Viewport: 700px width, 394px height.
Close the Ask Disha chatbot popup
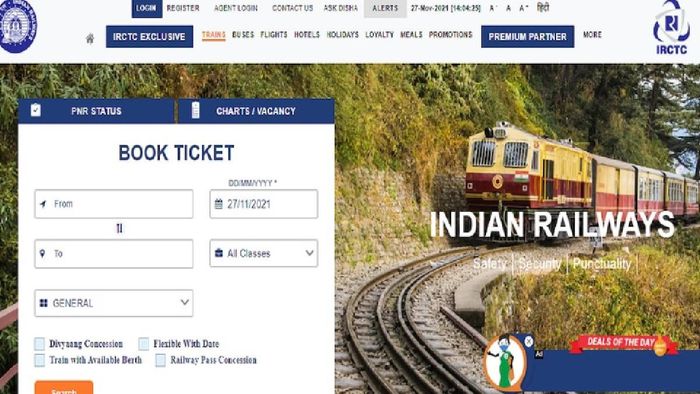pos(529,341)
